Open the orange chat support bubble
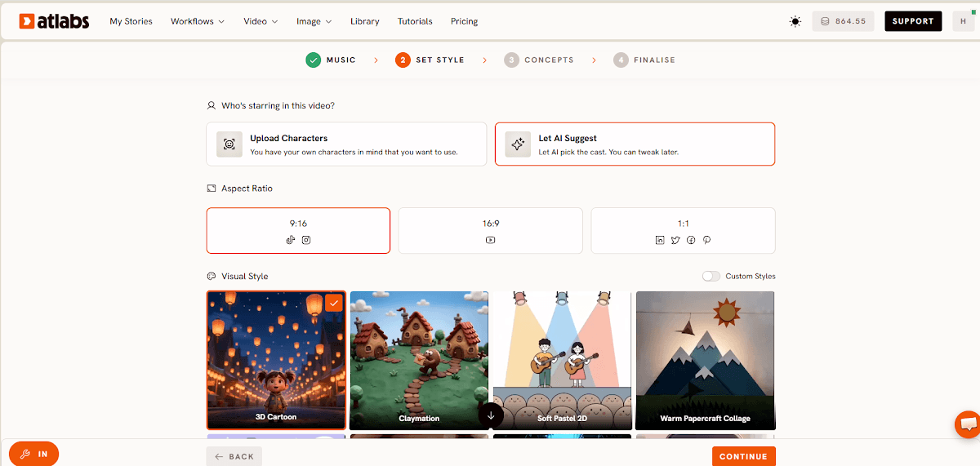This screenshot has height=466, width=980. [x=969, y=424]
